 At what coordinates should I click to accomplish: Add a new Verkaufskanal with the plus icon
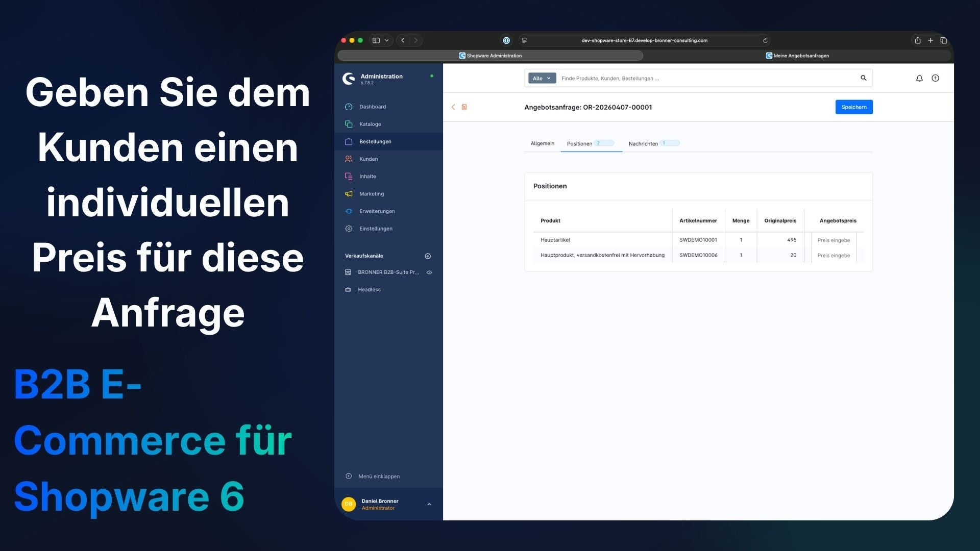pos(428,256)
